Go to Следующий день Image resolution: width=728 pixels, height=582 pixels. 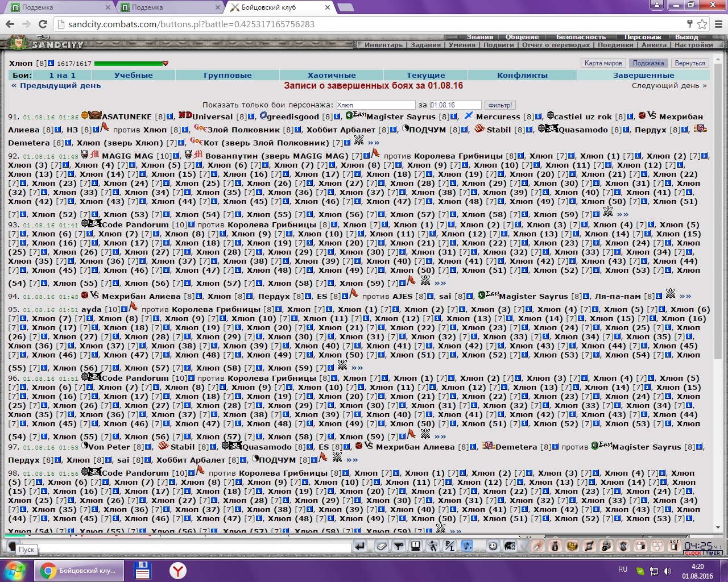(669, 86)
